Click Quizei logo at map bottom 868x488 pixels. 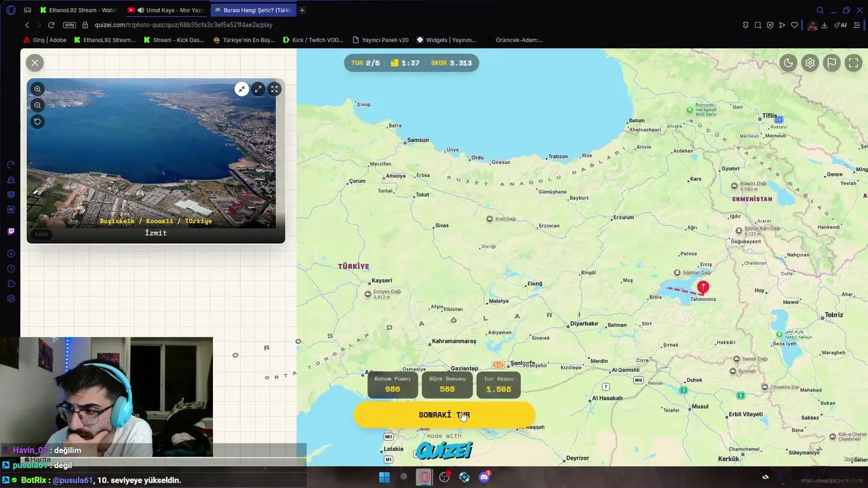(x=444, y=450)
